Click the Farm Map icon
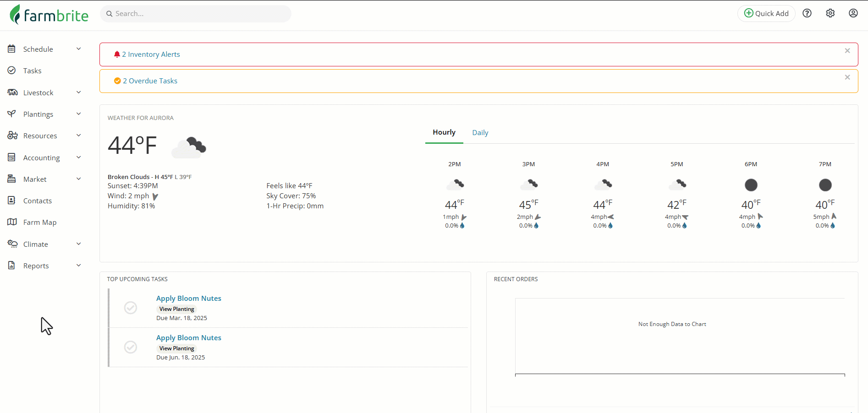 [12, 222]
